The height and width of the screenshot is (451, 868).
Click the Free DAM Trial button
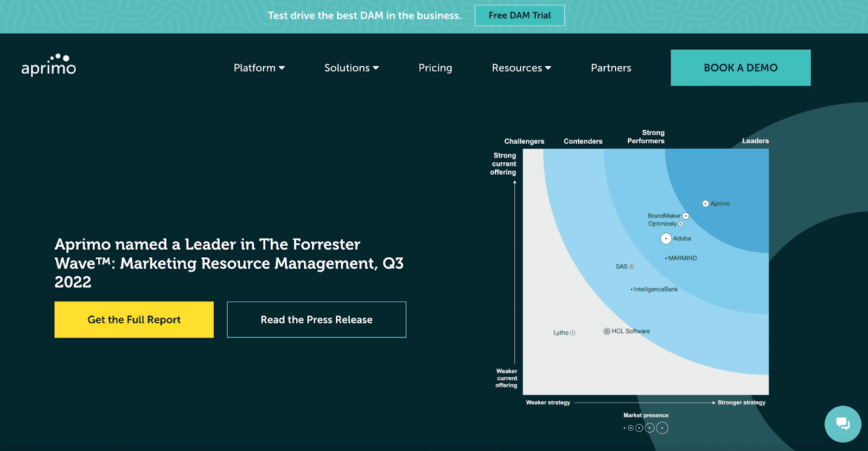pyautogui.click(x=520, y=16)
